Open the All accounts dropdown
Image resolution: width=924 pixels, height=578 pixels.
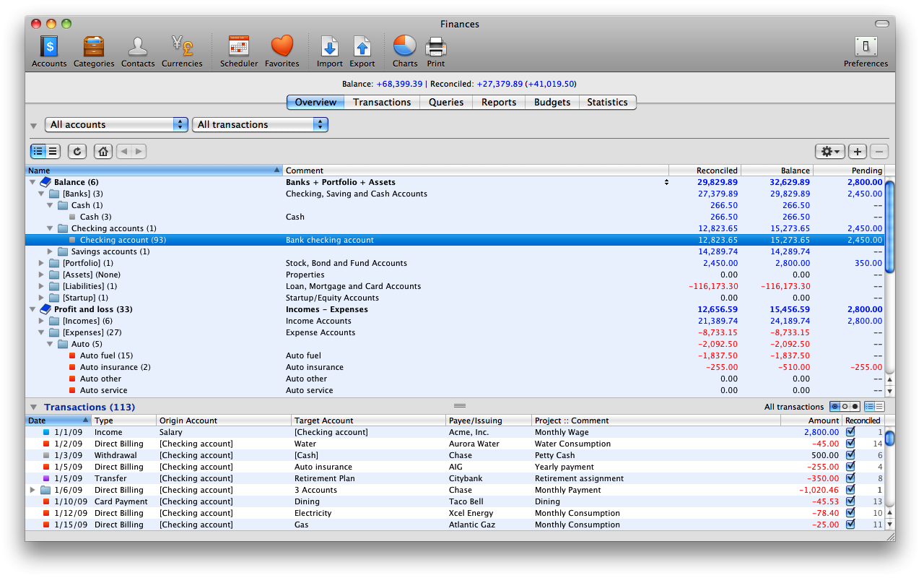tap(116, 125)
